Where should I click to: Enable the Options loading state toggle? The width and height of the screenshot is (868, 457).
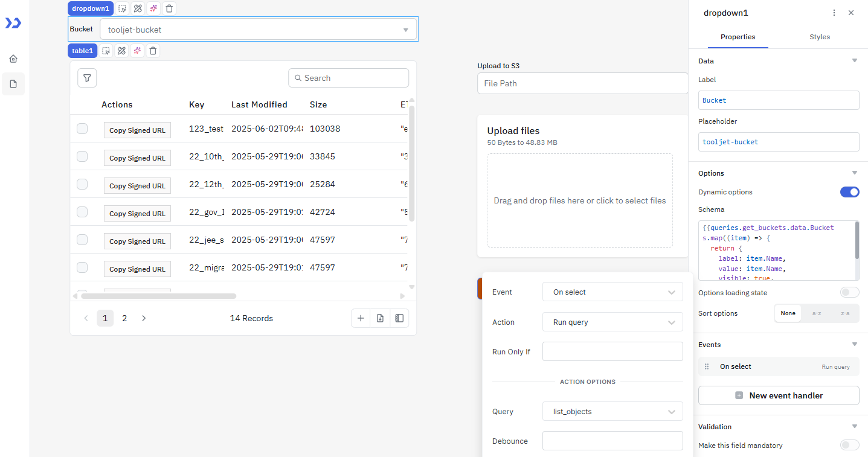point(849,293)
